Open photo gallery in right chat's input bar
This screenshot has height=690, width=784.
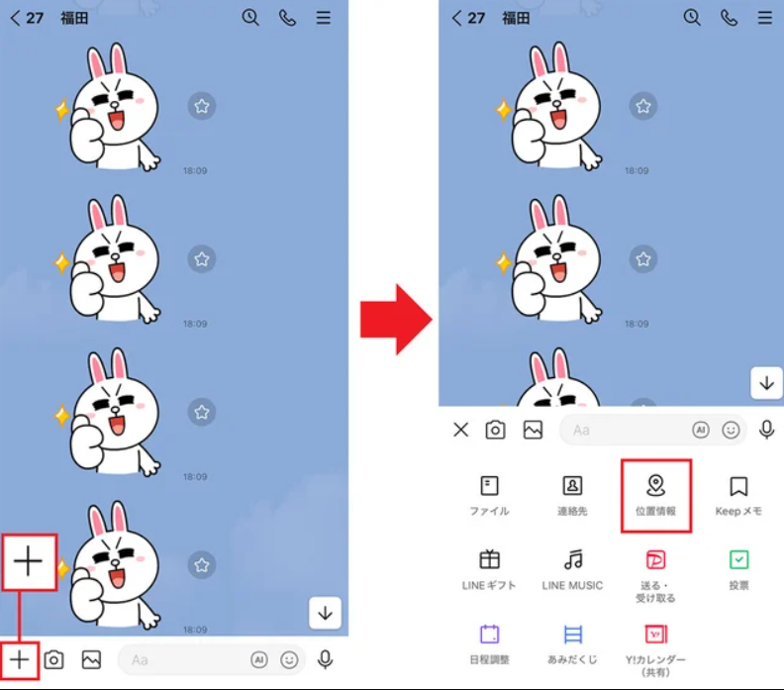(533, 430)
